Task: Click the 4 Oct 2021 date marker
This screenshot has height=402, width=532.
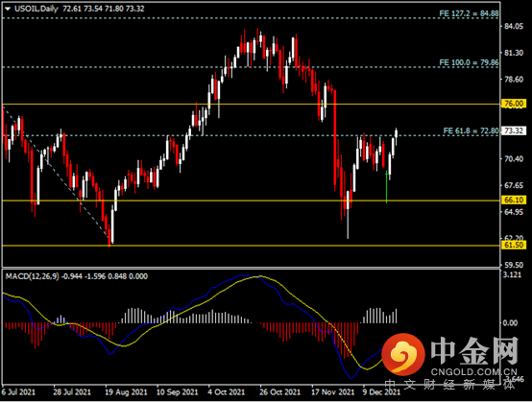Action: pos(227,392)
